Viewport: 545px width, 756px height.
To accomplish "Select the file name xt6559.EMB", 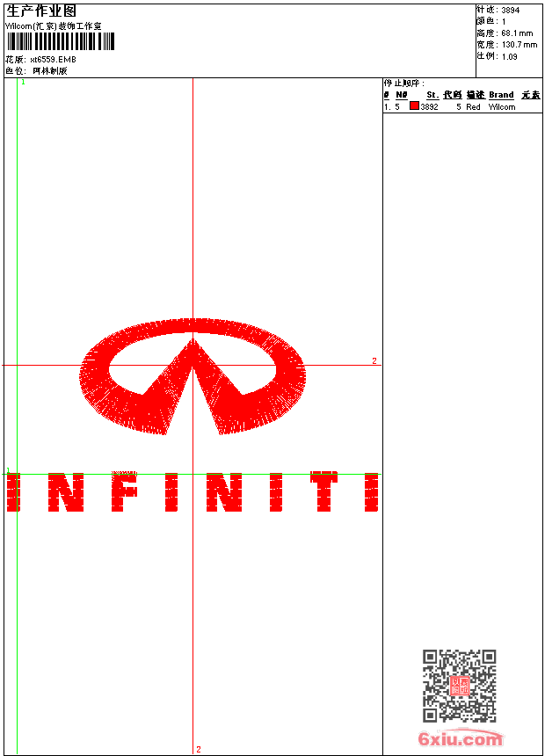I will [x=53, y=60].
